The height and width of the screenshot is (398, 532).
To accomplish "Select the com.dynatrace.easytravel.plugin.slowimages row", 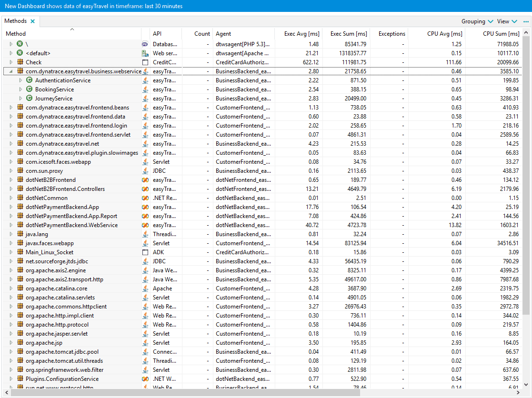I will 263,153.
